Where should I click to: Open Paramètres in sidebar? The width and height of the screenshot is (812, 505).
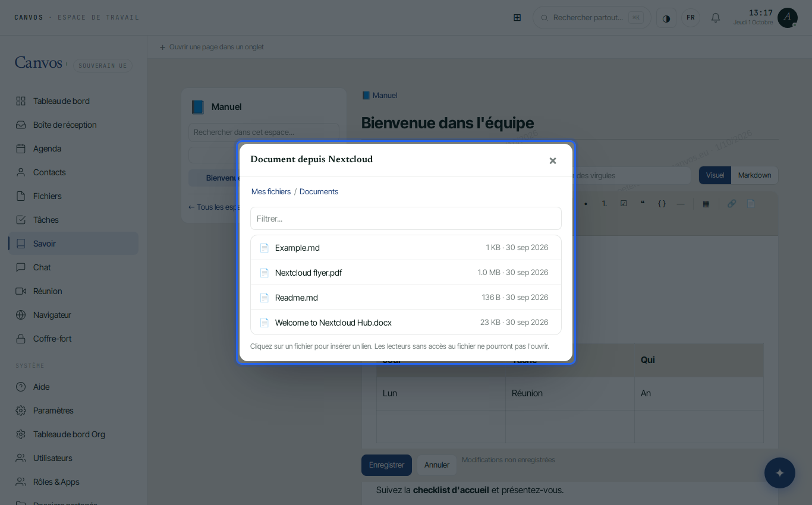[73, 411]
